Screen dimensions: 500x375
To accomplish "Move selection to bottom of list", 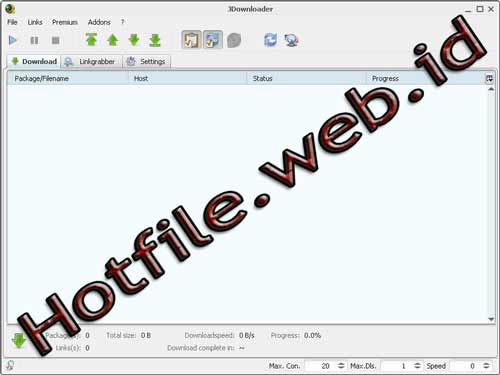I will tap(155, 40).
